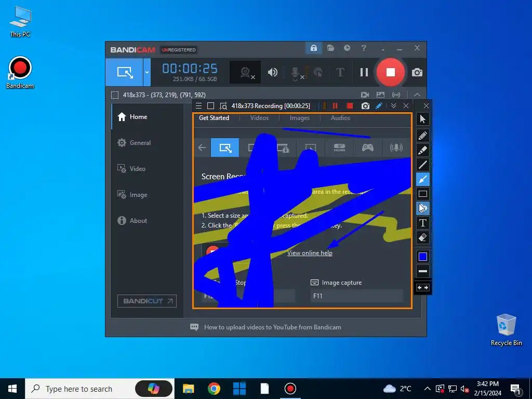
Task: Switch to the Get Started tab
Action: (214, 118)
